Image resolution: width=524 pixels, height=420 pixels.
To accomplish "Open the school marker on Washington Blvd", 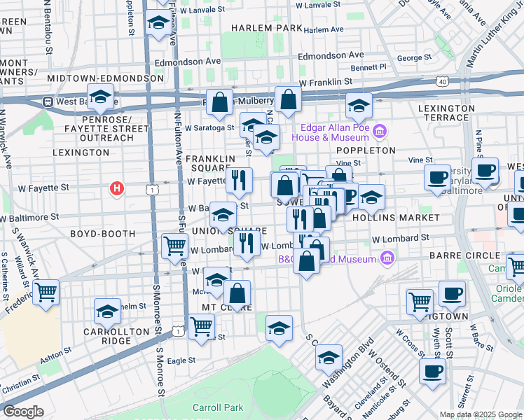I will (329, 357).
